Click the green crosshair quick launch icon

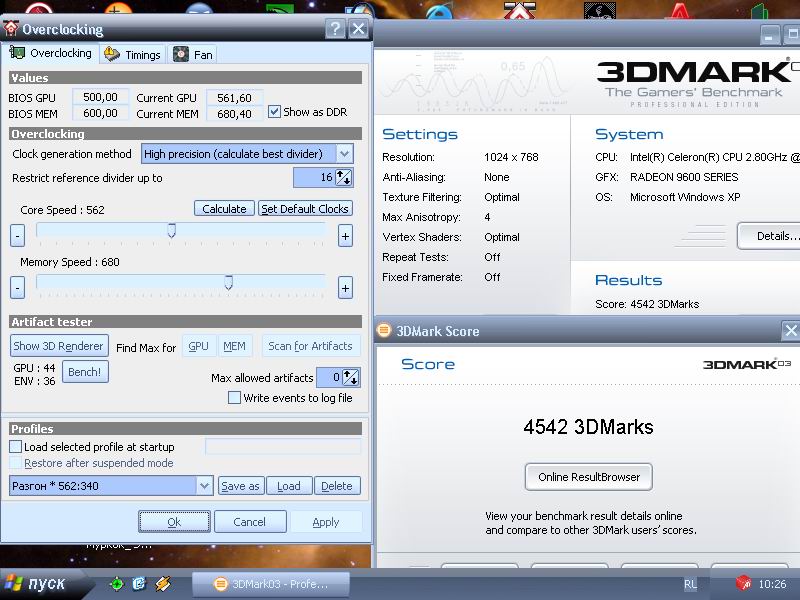pos(116,584)
